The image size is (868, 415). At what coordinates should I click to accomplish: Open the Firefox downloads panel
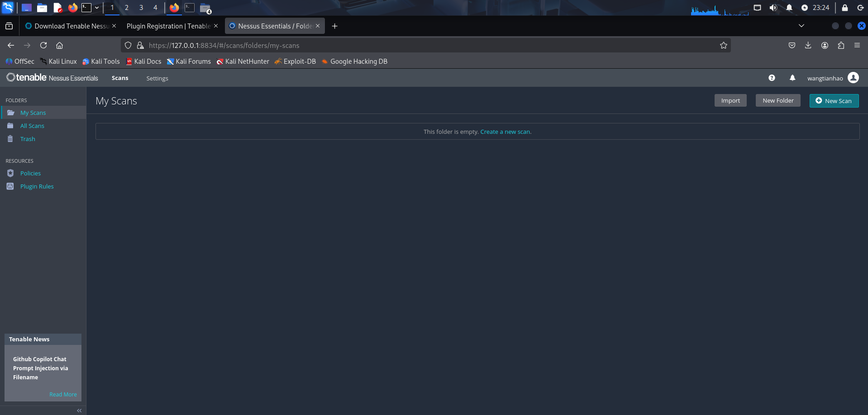pyautogui.click(x=808, y=45)
